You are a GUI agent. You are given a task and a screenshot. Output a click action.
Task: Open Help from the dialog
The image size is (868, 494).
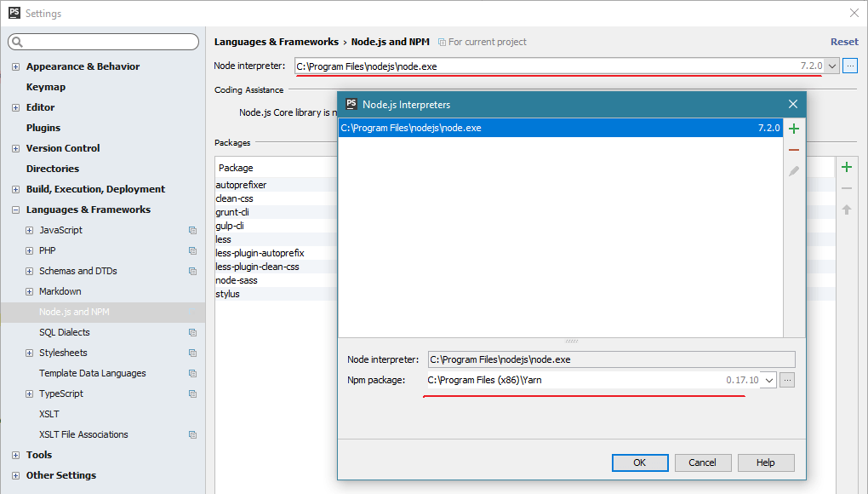tap(765, 462)
